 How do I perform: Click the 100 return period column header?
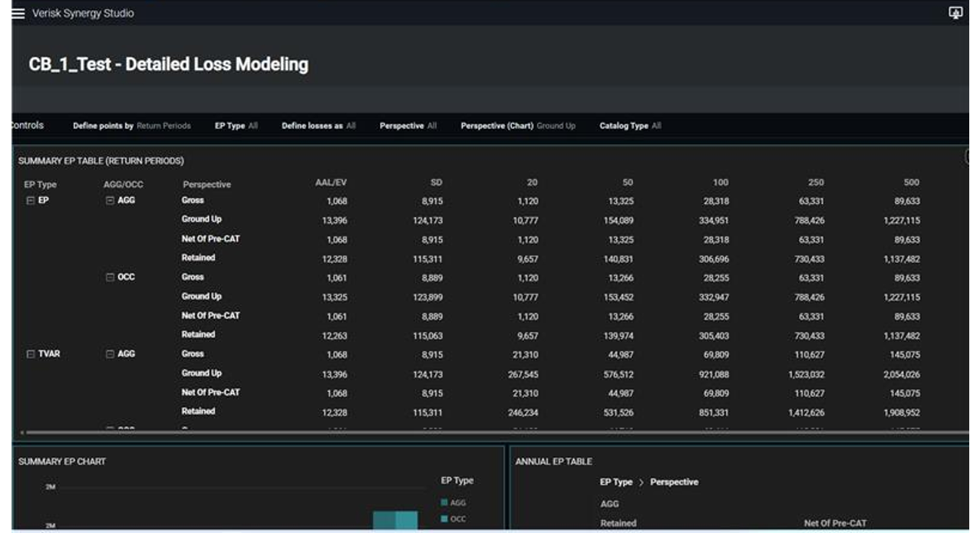tap(721, 183)
